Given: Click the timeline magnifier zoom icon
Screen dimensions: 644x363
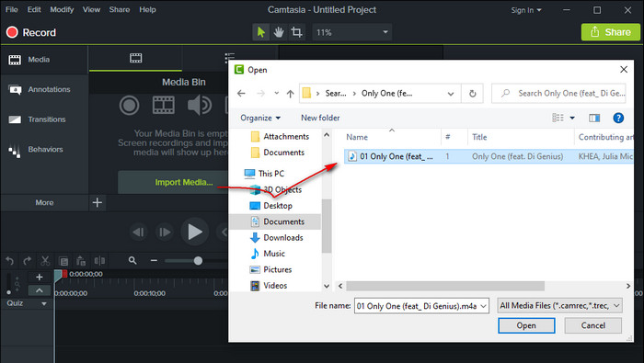Looking at the screenshot, I should pyautogui.click(x=132, y=260).
